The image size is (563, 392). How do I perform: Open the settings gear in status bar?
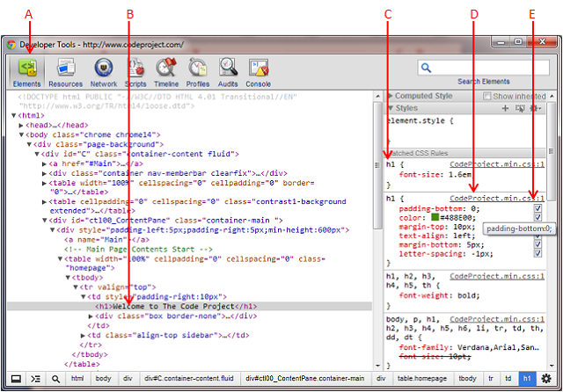546,378
